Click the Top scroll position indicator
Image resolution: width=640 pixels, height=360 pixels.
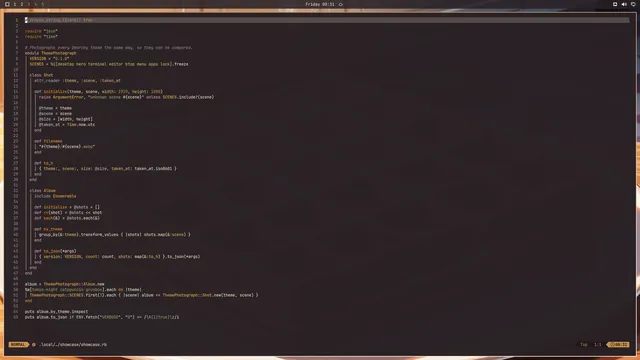click(x=584, y=344)
